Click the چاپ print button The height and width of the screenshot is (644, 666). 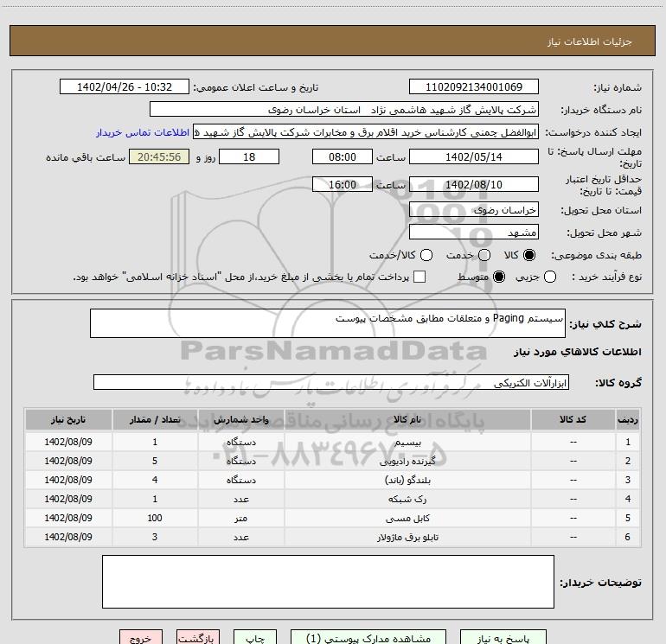(255, 638)
